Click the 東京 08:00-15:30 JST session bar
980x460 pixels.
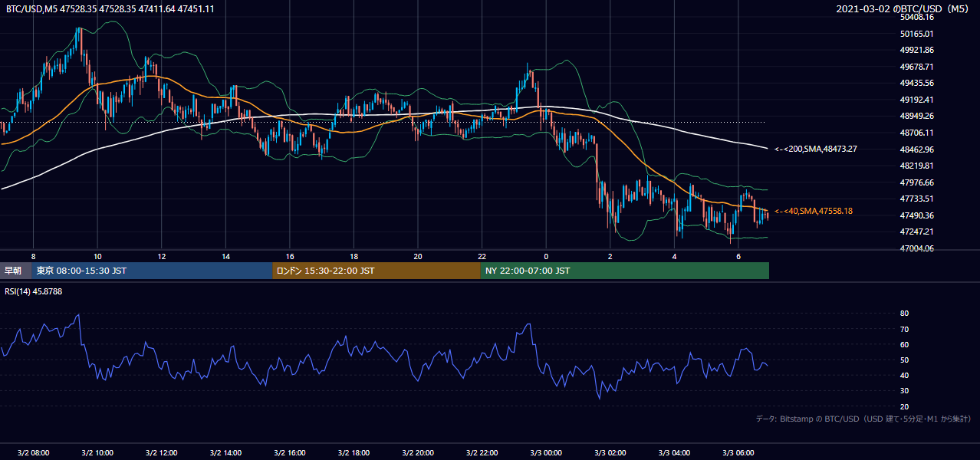[x=152, y=271]
